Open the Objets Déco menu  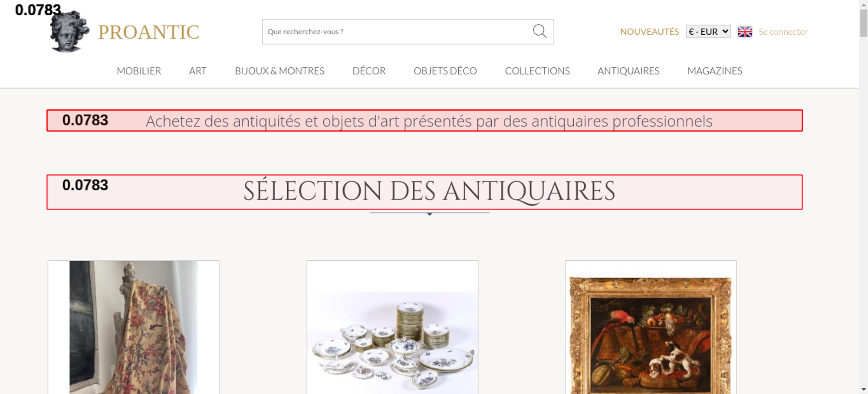tap(445, 71)
